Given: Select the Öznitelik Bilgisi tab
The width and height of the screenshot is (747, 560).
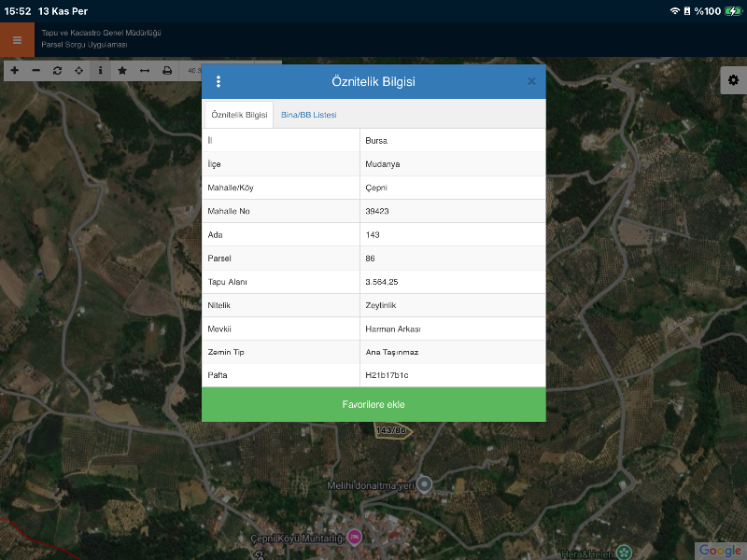Looking at the screenshot, I should pyautogui.click(x=239, y=115).
